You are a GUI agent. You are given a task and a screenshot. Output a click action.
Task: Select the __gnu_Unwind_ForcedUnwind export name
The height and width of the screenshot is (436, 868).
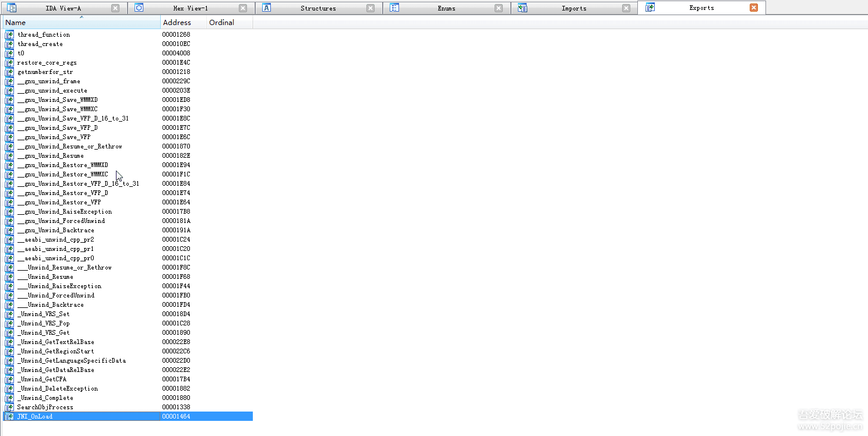61,221
